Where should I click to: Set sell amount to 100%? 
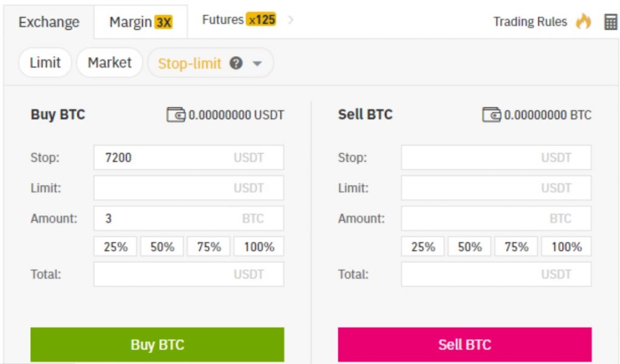tap(566, 247)
